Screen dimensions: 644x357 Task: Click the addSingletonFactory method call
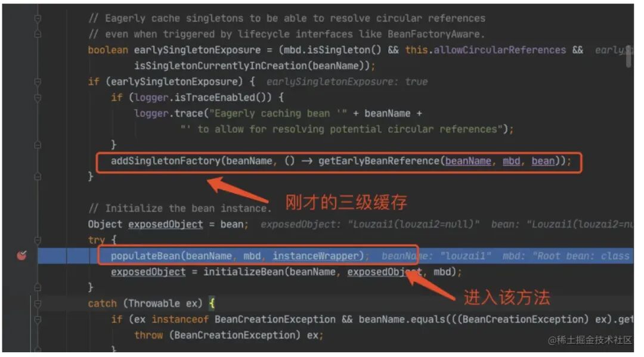(166, 161)
